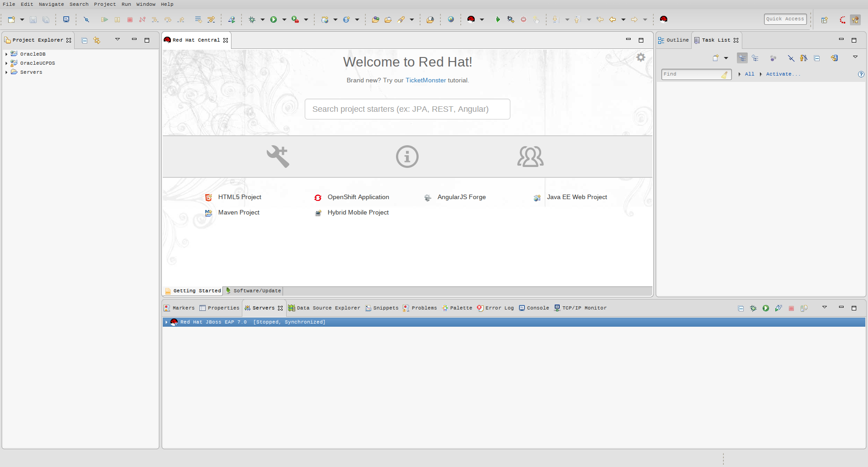Click the project starters search field

click(x=407, y=109)
